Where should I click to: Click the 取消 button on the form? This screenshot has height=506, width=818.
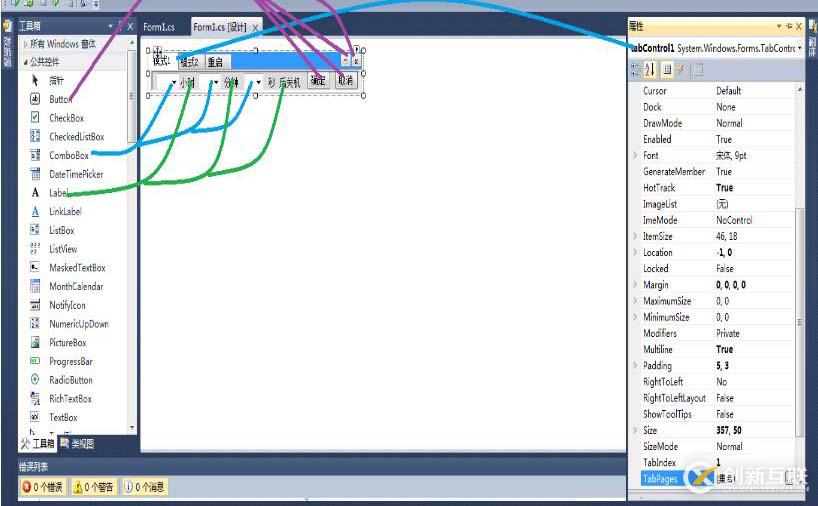tap(345, 81)
